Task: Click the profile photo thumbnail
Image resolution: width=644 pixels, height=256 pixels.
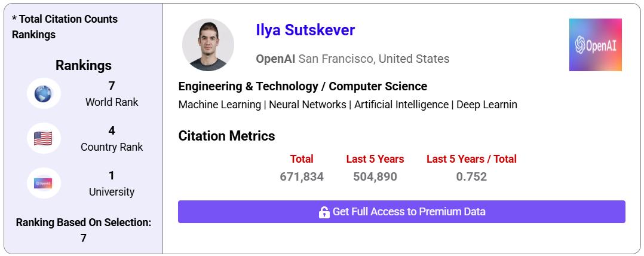Action: [208, 45]
